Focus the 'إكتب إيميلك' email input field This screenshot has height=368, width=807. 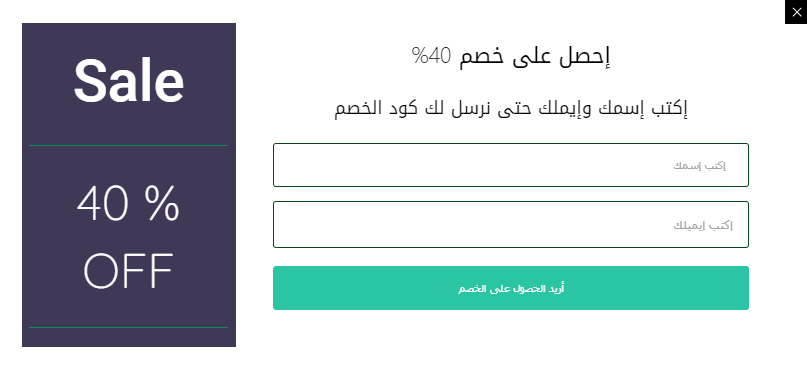511,224
